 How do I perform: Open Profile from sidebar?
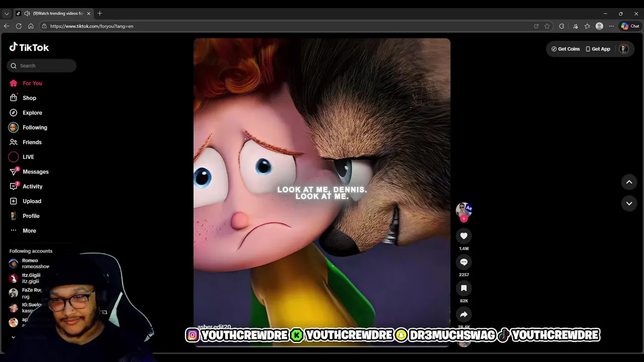coord(31,216)
